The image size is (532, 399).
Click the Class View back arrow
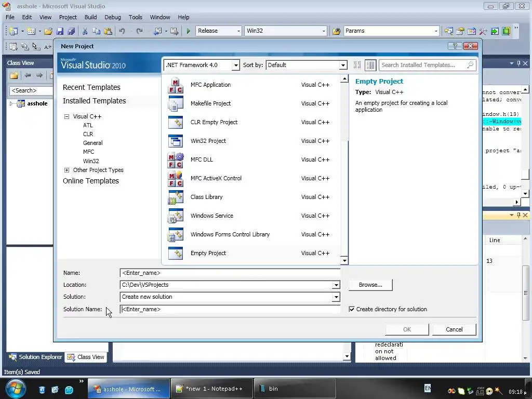coord(28,75)
